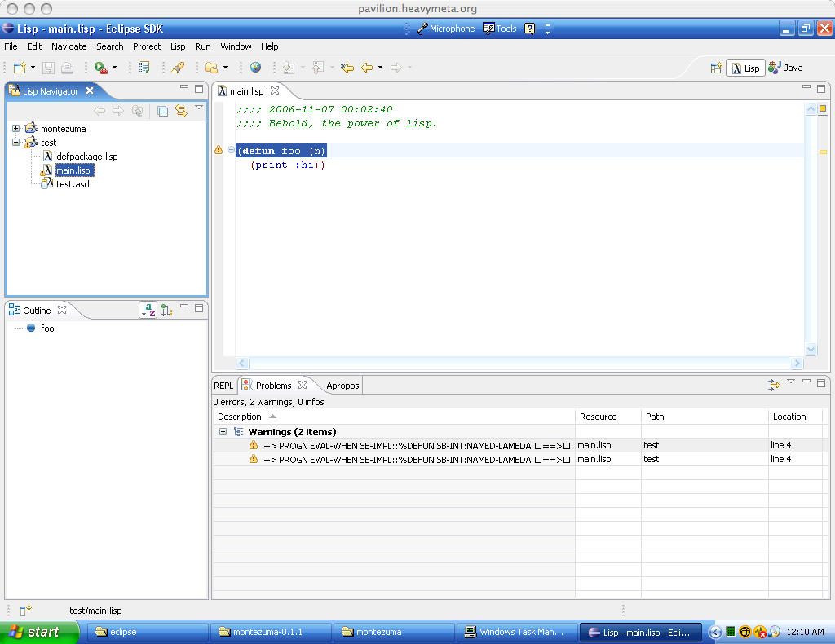Switch to the Lisp perspective

[x=745, y=68]
